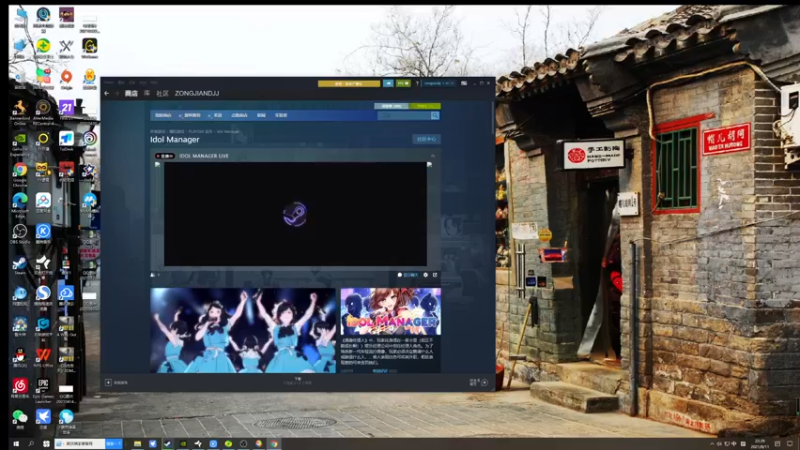Viewport: 800px width, 450px height.
Task: Click the grey wishlist button above the search box
Action: click(391, 106)
